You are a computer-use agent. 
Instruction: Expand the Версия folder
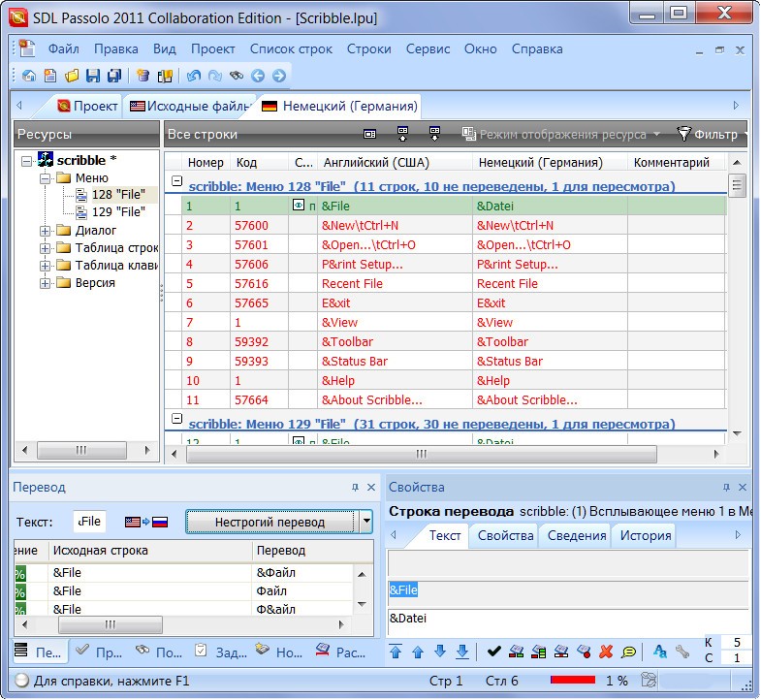(x=46, y=283)
